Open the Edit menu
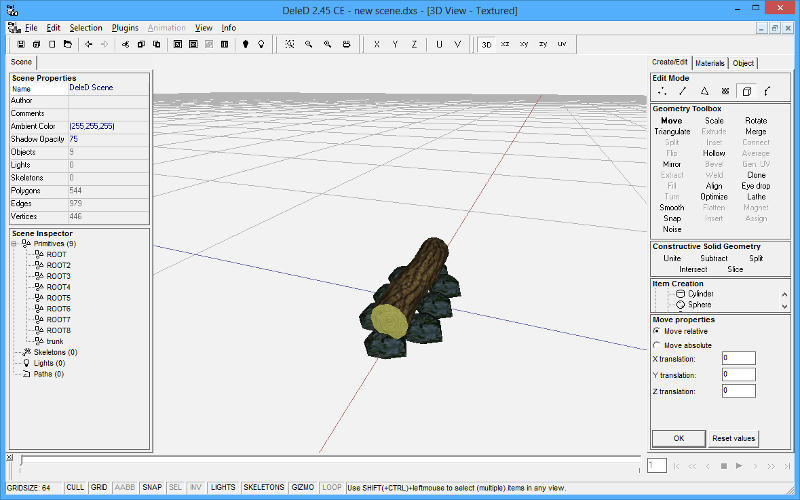Image resolution: width=800 pixels, height=500 pixels. coord(53,28)
